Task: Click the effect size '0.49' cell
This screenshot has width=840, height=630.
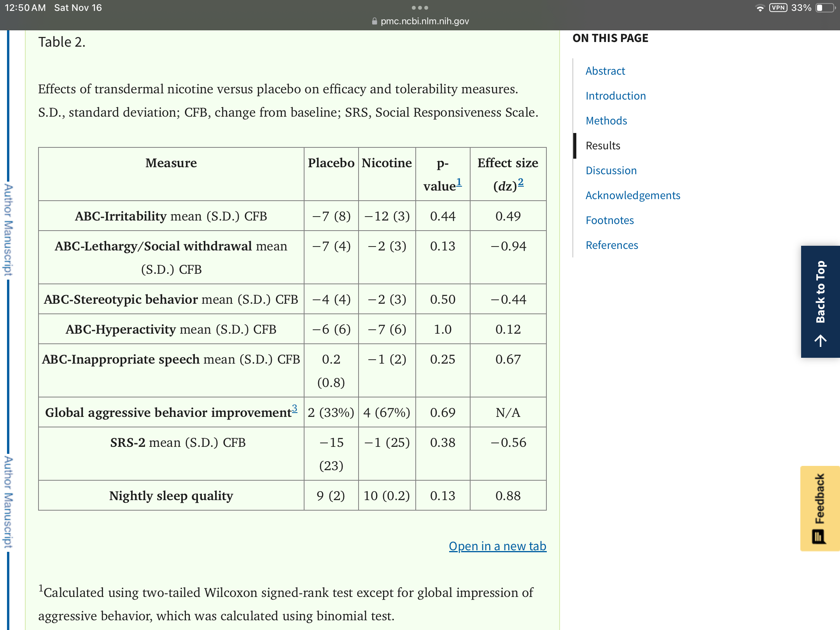Action: [x=508, y=216]
